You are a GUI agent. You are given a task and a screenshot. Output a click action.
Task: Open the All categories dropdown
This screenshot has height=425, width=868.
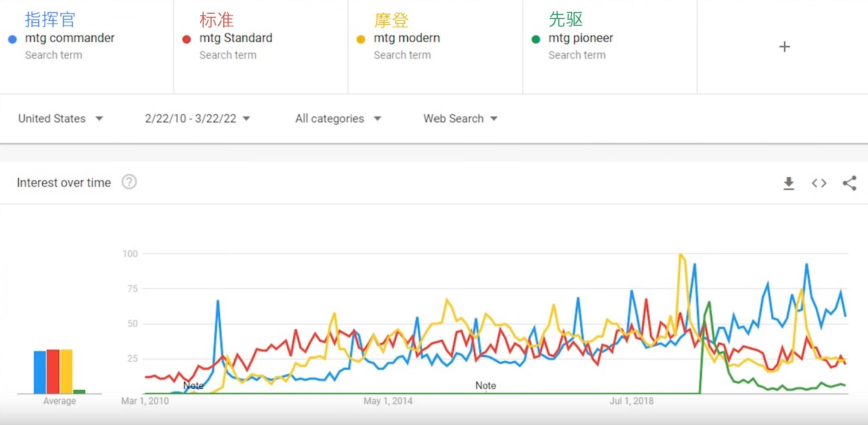[x=338, y=119]
